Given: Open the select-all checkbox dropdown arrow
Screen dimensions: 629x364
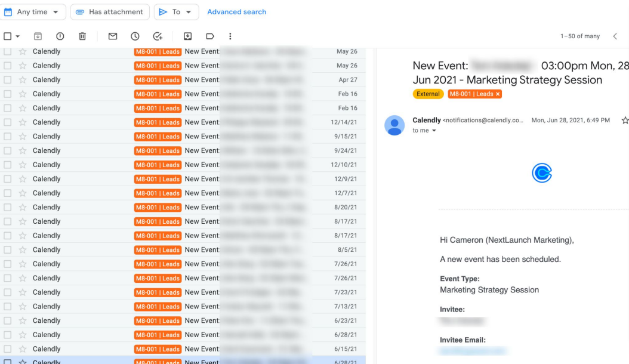Looking at the screenshot, I should click(x=18, y=36).
